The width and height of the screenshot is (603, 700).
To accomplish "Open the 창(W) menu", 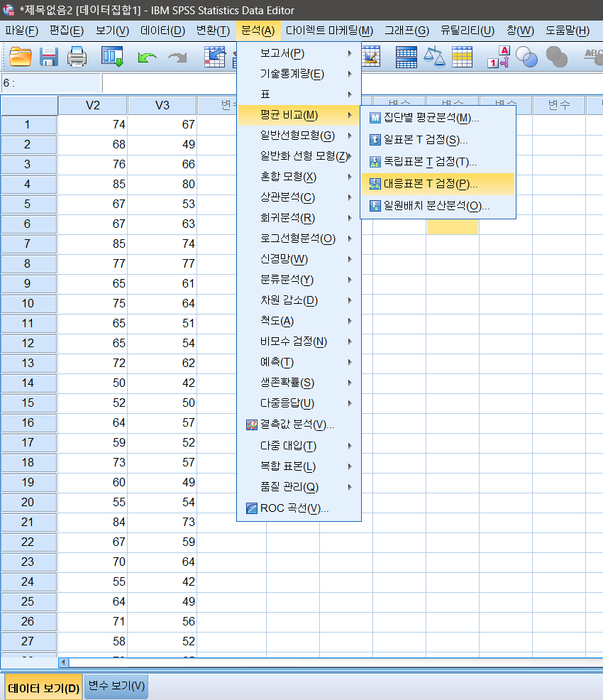I will pos(520,31).
